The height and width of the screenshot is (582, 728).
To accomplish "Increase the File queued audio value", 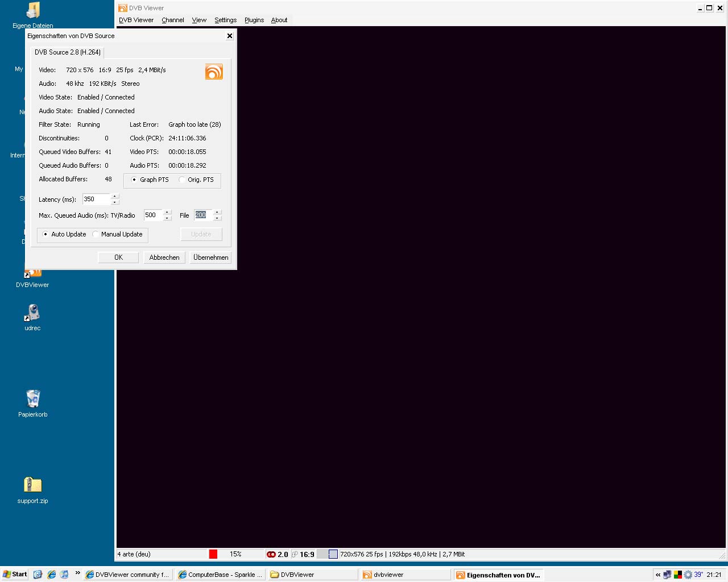I will pyautogui.click(x=217, y=212).
